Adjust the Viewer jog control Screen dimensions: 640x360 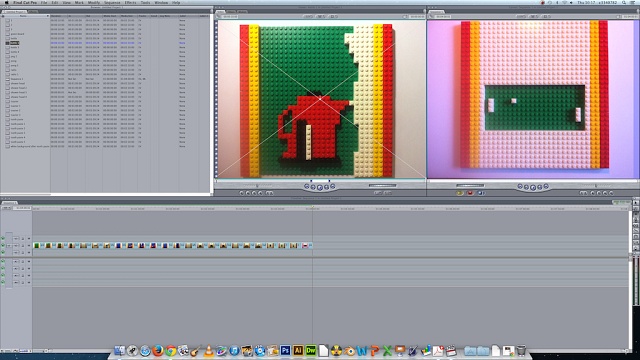pos(382,186)
